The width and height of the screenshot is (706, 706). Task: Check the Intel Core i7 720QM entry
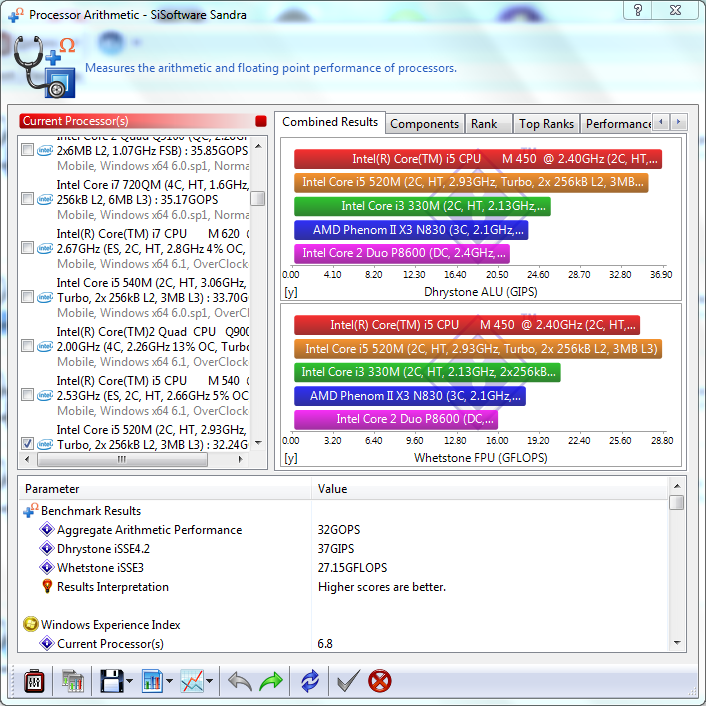27,199
